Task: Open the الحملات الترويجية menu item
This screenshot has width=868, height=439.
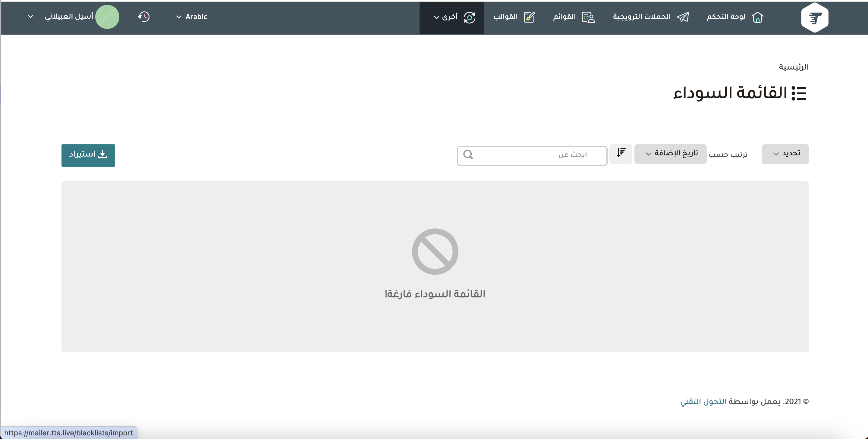Action: pos(642,17)
